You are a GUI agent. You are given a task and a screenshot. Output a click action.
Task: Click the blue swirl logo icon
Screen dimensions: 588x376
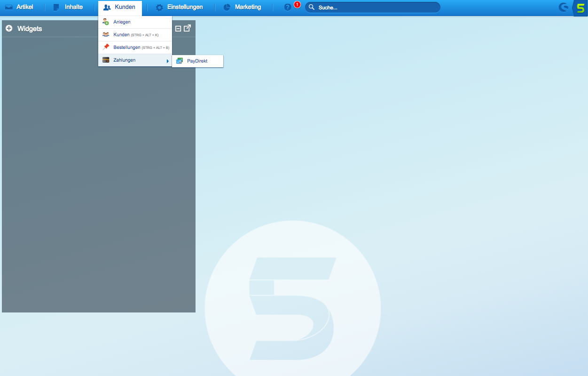point(563,8)
